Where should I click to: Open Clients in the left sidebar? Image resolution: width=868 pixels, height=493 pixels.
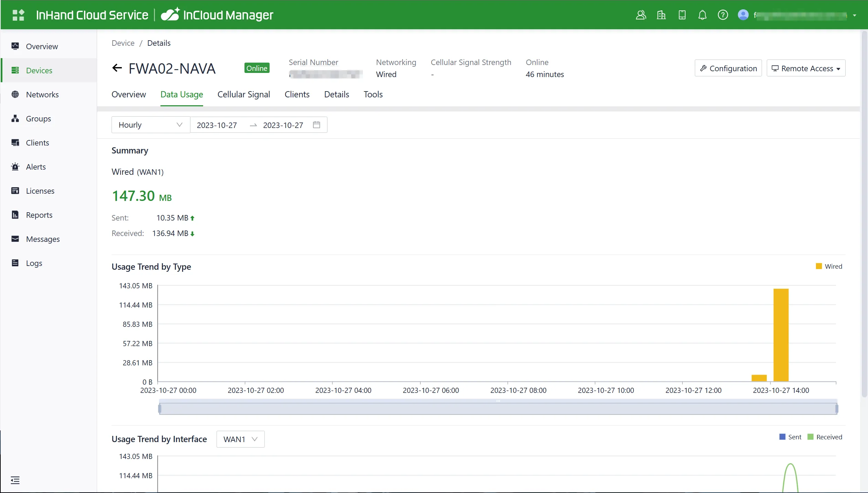(x=49, y=142)
